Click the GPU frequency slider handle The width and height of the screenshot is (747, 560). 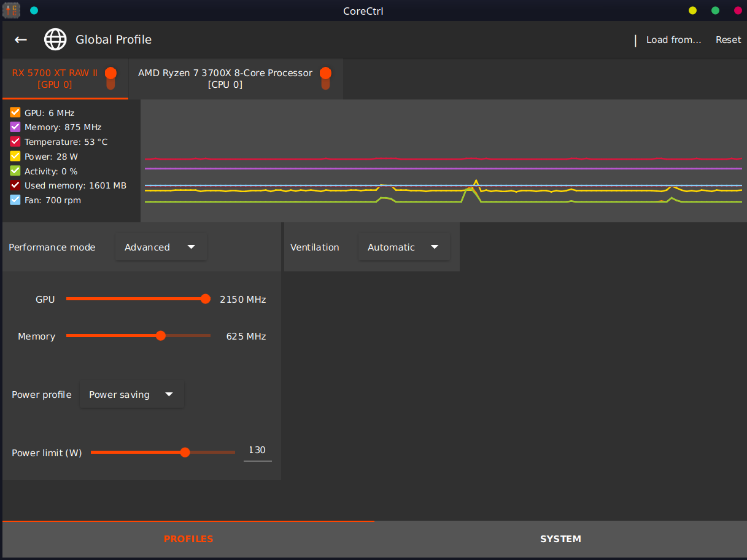205,299
